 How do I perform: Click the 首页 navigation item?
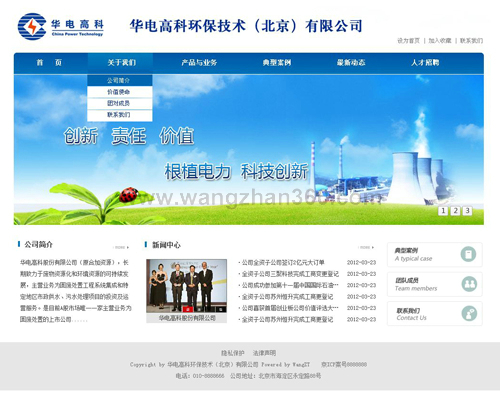pos(49,63)
